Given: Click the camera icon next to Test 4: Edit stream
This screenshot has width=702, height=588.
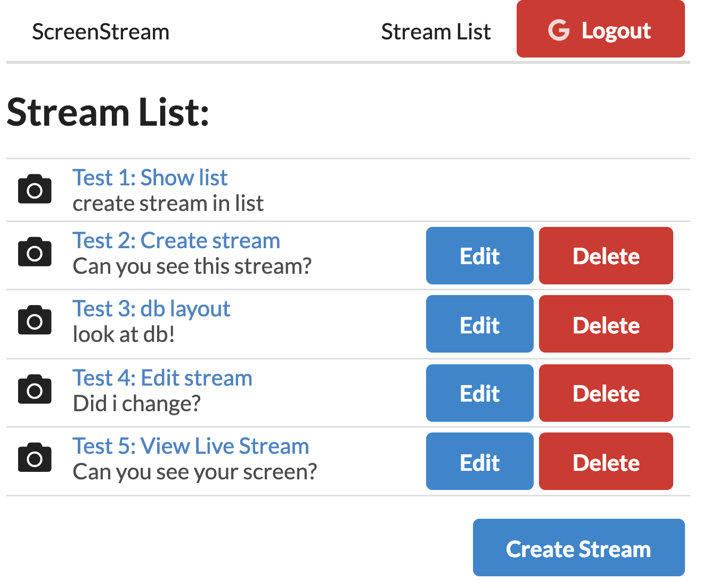Looking at the screenshot, I should click(35, 389).
